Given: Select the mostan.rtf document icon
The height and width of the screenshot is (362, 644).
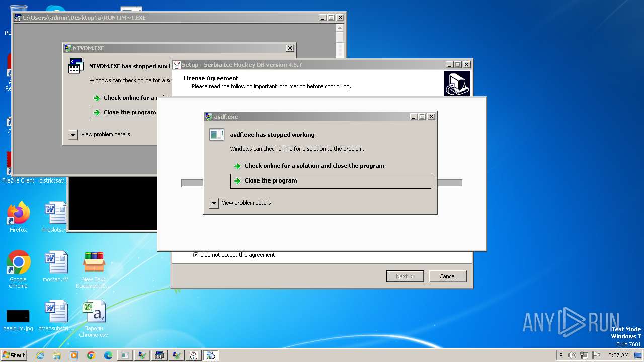Looking at the screenshot, I should point(55,266).
